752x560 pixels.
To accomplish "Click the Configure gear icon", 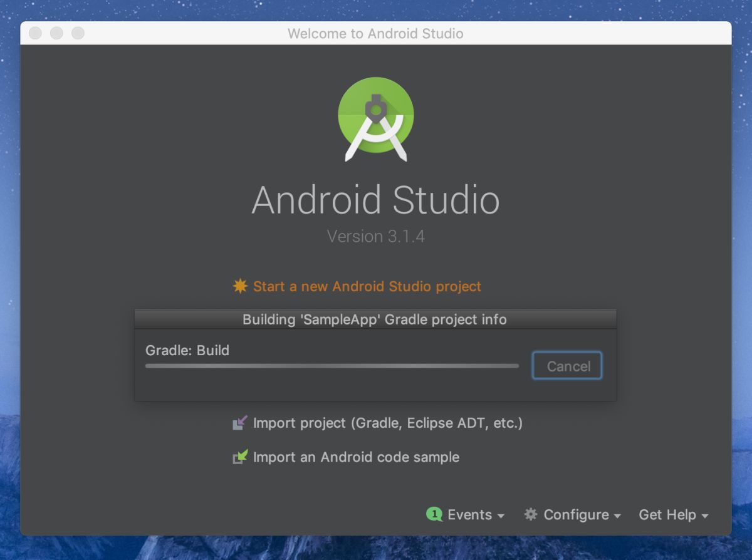I will tap(531, 514).
